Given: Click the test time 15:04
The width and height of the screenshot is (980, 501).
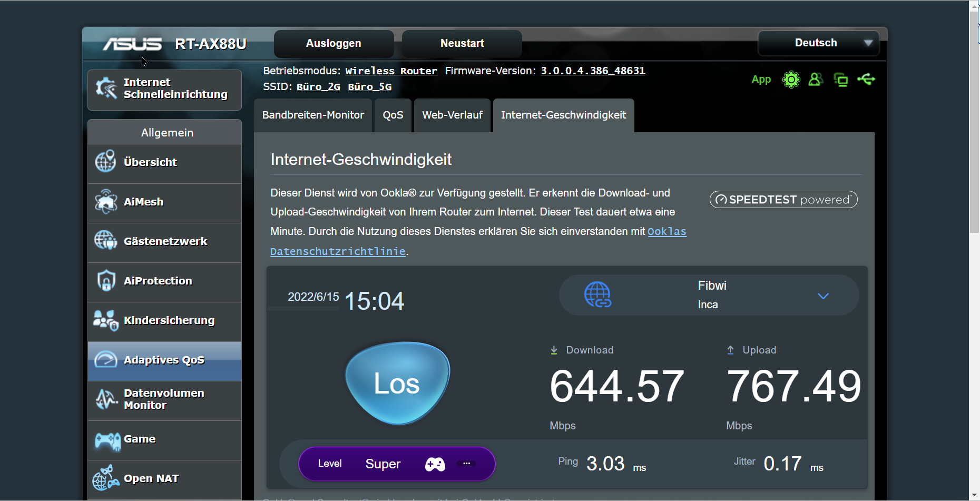Looking at the screenshot, I should [374, 301].
